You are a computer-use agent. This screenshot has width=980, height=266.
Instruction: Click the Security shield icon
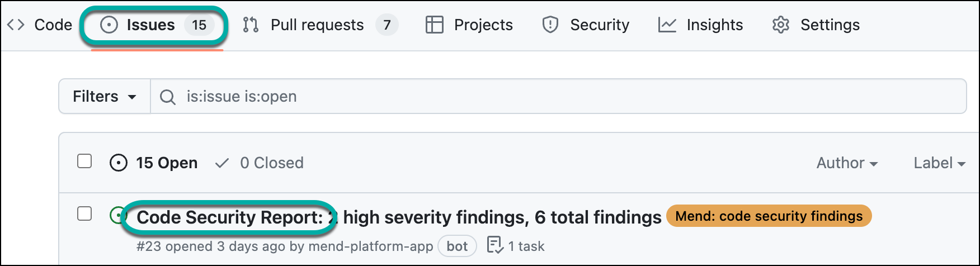click(550, 25)
